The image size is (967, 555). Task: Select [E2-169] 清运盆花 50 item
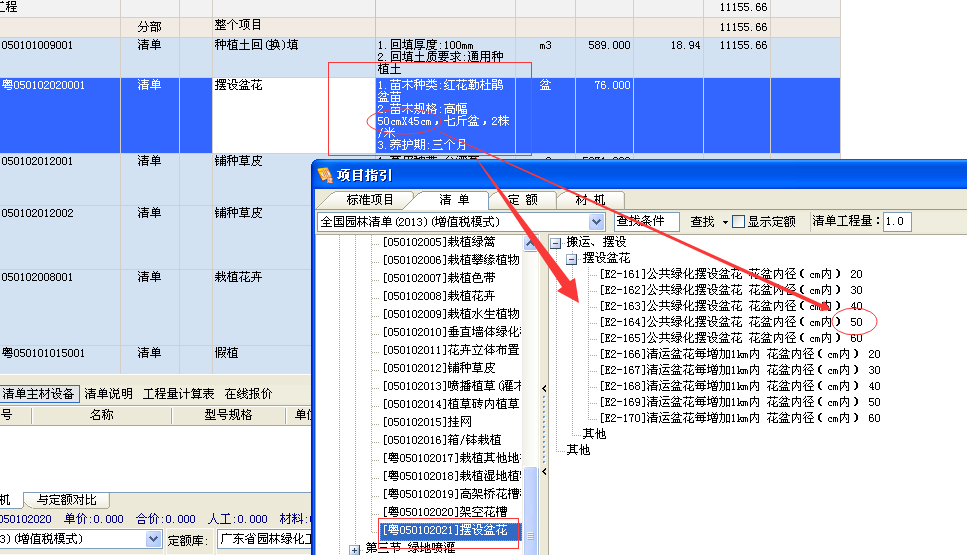[740, 402]
